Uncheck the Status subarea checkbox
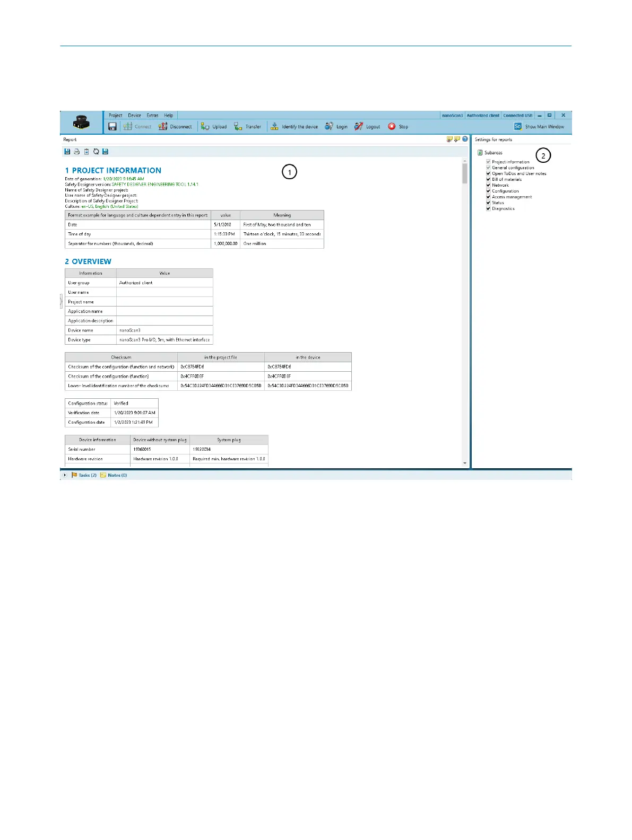This screenshot has height=840, width=632. pos(488,203)
